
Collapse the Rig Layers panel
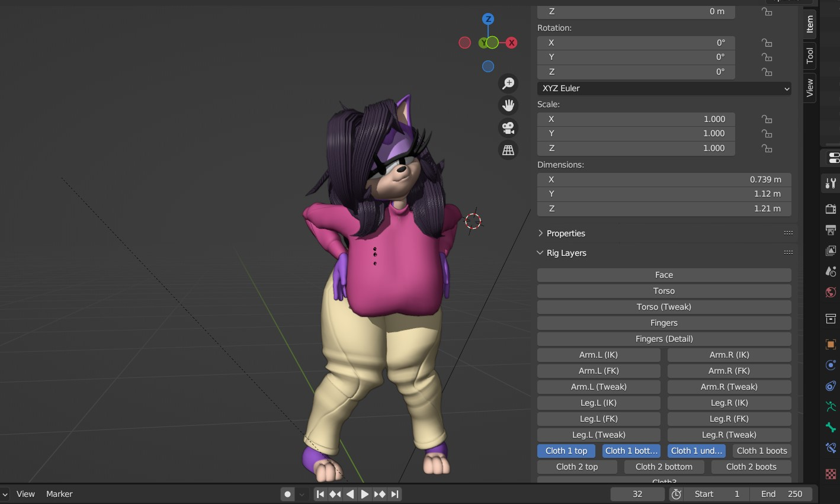(566, 253)
